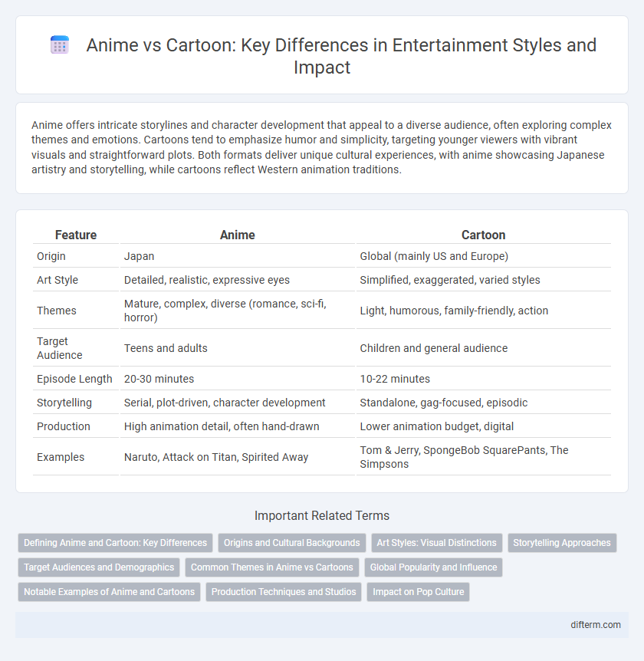The width and height of the screenshot is (644, 661).
Task: Click the 'Global (mainly US and Europe)' cell
Action: click(484, 256)
